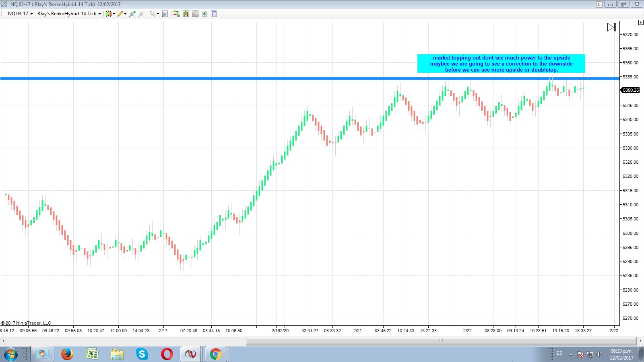Click the 5350.25 current price marker

tap(631, 90)
